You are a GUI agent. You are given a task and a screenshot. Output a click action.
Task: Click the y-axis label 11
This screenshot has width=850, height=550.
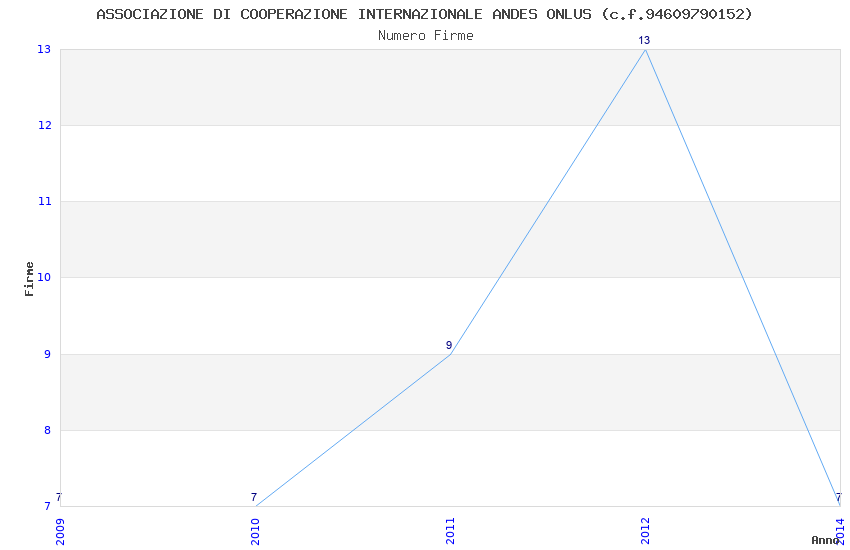(44, 202)
